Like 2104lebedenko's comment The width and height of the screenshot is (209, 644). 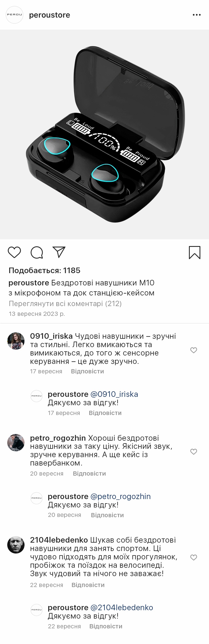click(x=194, y=557)
